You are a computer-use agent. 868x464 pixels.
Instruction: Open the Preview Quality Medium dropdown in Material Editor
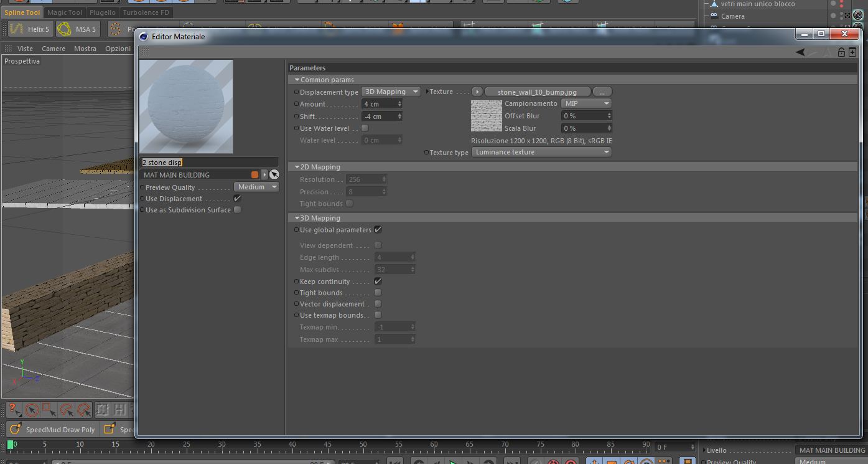point(256,187)
